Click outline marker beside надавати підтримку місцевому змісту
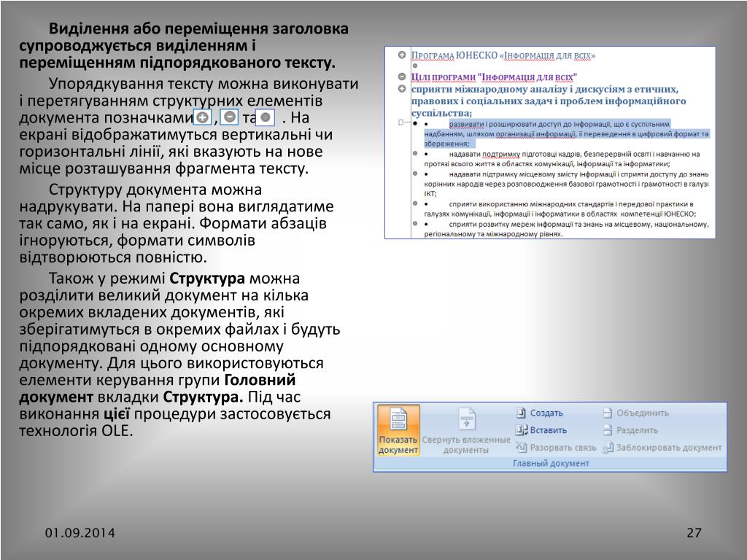Image resolution: width=747 pixels, height=560 pixels. 415,174
